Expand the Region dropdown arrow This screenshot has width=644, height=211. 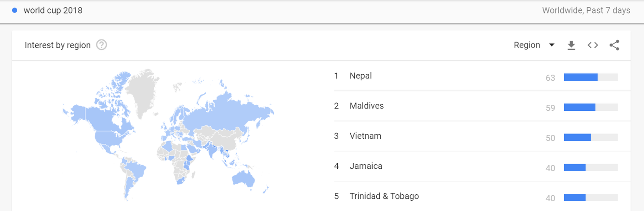pyautogui.click(x=551, y=45)
